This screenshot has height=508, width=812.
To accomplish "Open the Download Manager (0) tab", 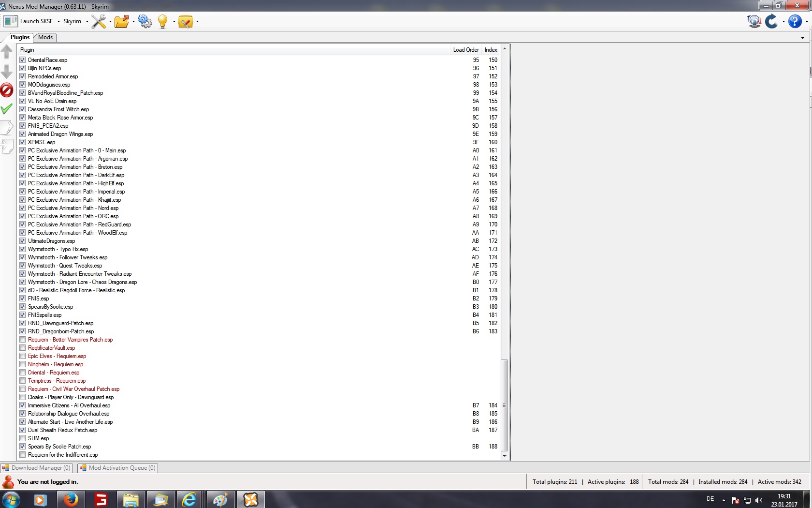I will [x=37, y=468].
